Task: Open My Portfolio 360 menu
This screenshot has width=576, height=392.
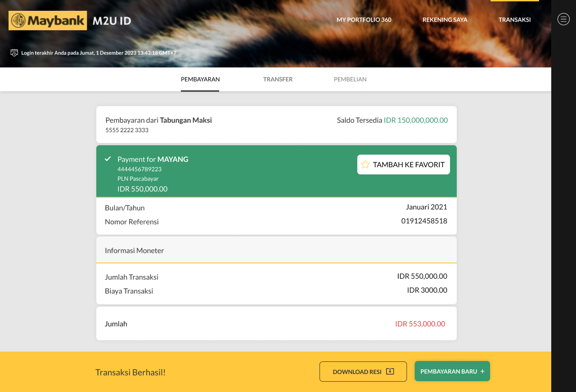Action: click(364, 20)
